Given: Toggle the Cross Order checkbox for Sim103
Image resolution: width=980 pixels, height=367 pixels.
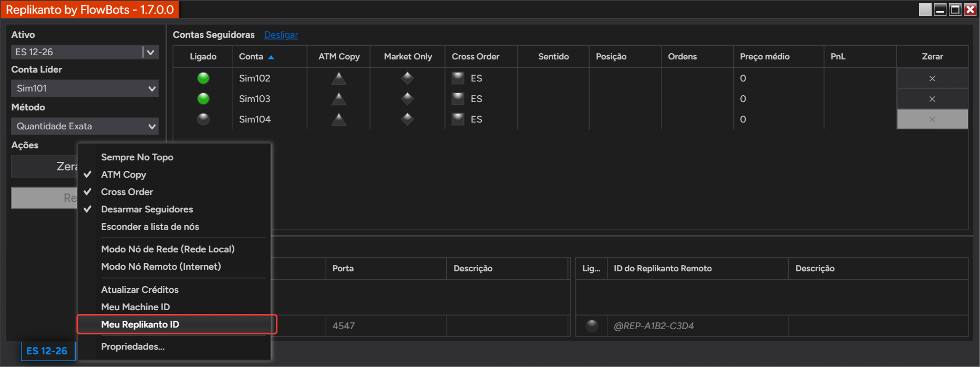Looking at the screenshot, I should (x=458, y=99).
